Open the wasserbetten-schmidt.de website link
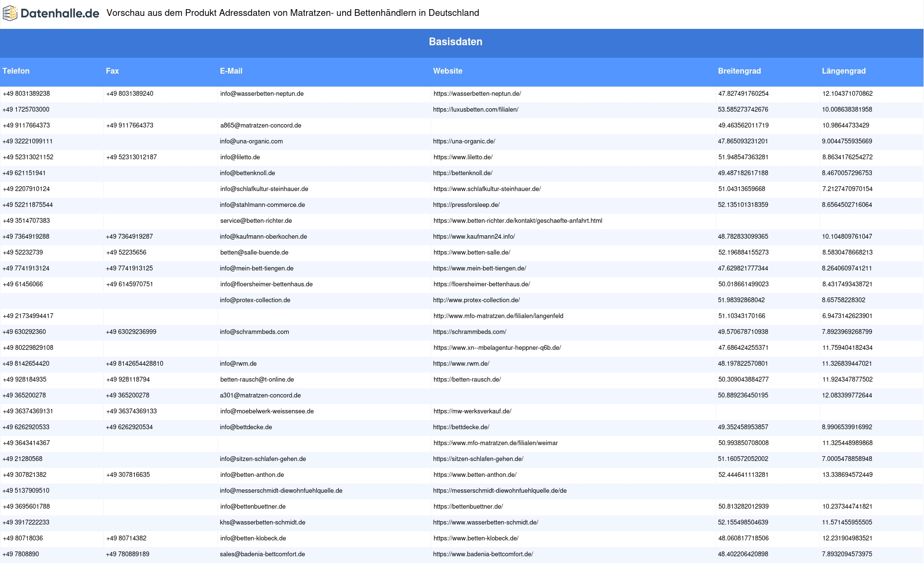 pos(486,523)
